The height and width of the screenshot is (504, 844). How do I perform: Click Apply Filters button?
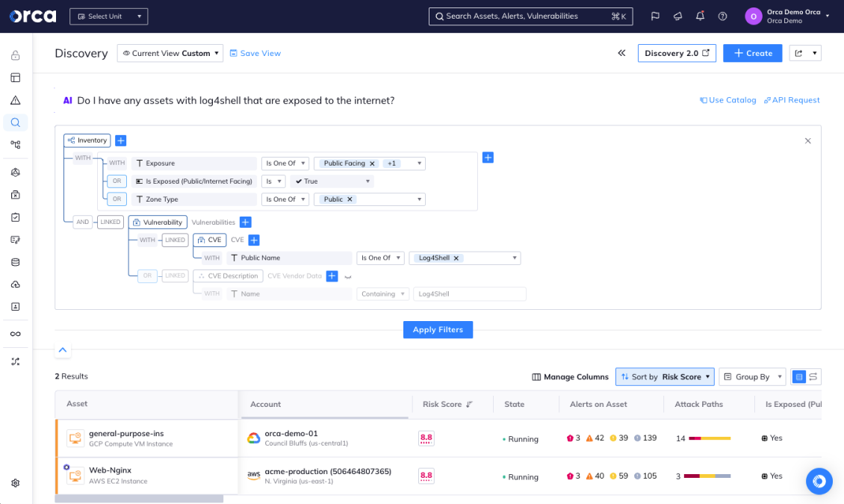438,330
